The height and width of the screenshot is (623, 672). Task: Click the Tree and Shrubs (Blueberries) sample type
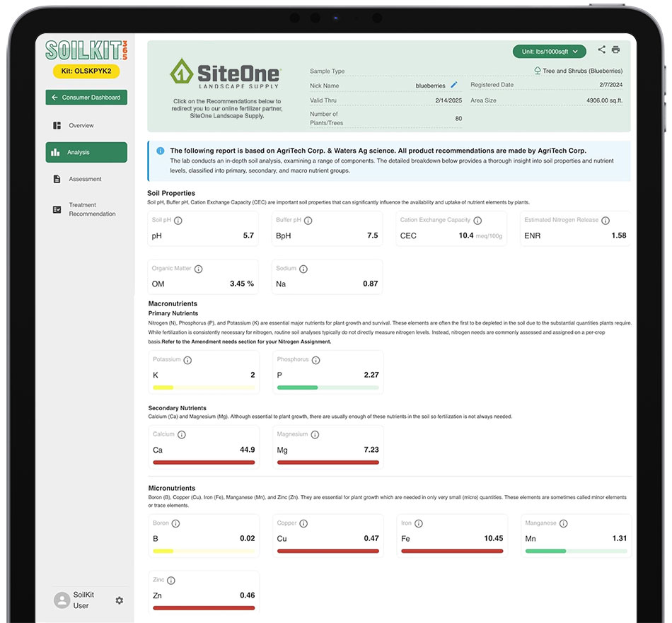(x=578, y=71)
